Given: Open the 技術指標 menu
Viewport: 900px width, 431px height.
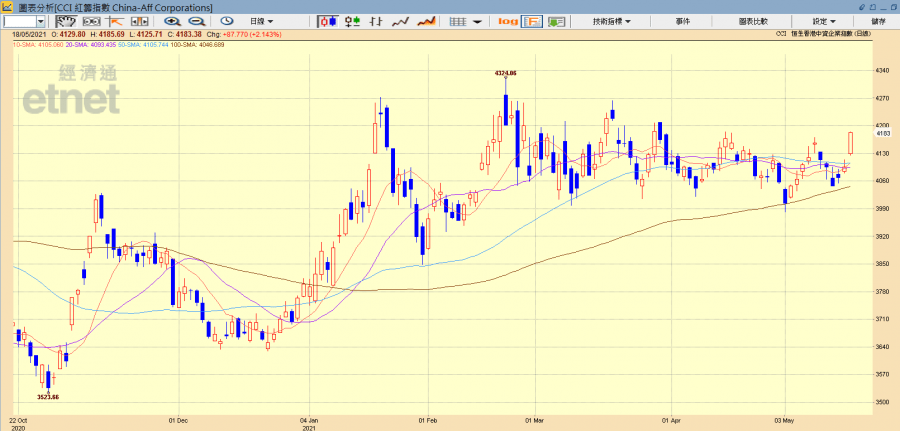Looking at the screenshot, I should (611, 21).
